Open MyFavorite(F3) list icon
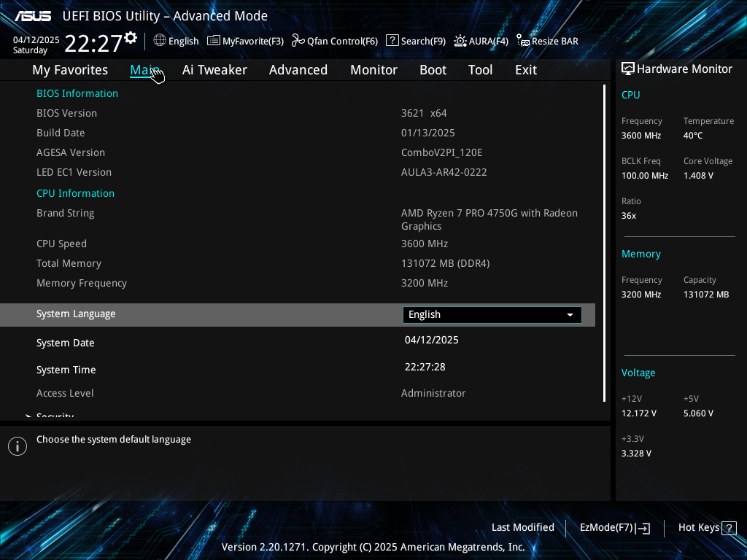 pos(214,41)
